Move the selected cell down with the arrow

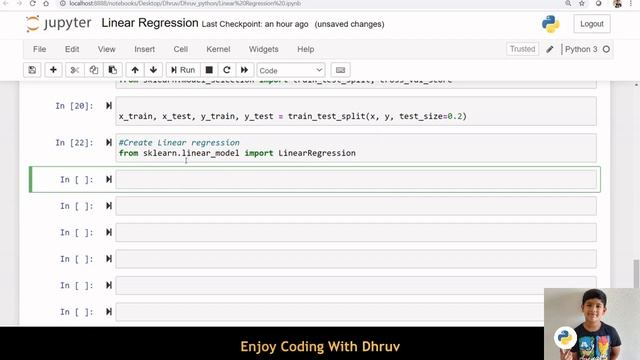(x=153, y=70)
